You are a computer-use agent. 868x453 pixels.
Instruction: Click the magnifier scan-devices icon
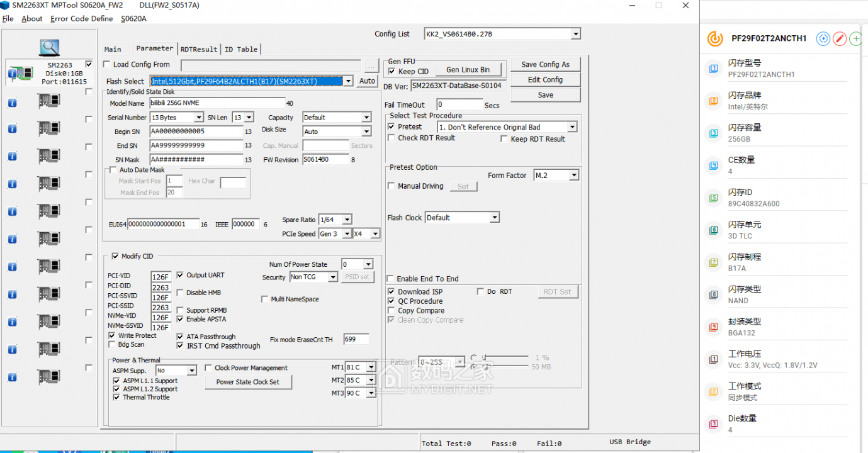[49, 47]
